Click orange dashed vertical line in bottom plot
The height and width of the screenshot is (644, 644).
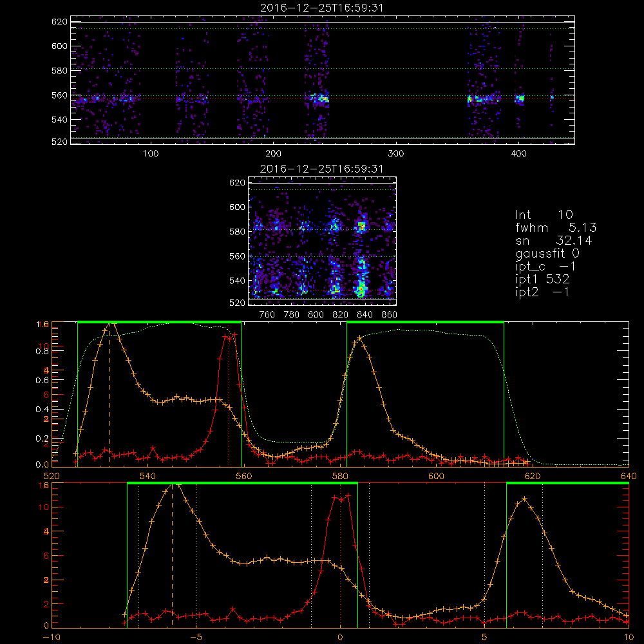click(172, 554)
